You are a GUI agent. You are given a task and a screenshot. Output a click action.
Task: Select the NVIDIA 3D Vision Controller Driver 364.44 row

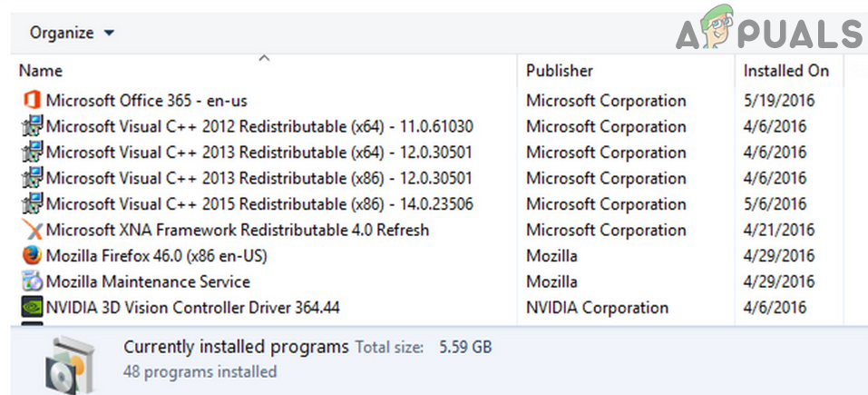coord(192,308)
